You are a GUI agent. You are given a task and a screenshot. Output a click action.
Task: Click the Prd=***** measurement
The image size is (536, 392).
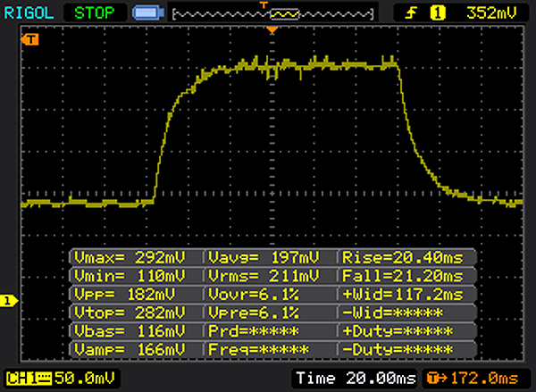pos(254,331)
